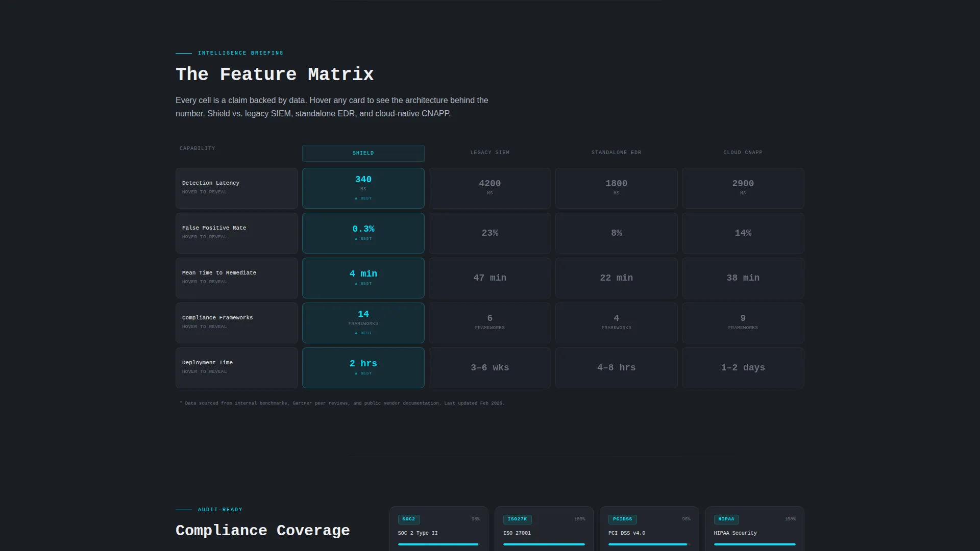Viewport: 980px width, 551px height.
Task: Click the Standalone EDR 4 frameworks cell
Action: click(617, 323)
